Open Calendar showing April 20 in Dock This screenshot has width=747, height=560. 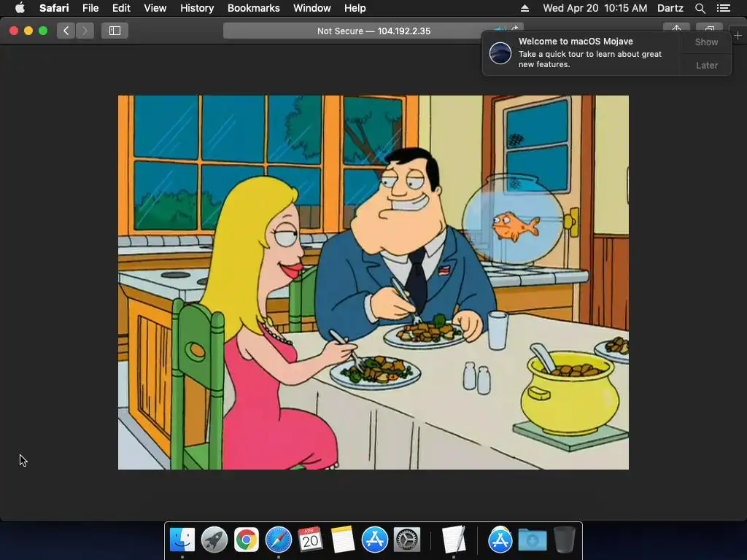point(310,540)
